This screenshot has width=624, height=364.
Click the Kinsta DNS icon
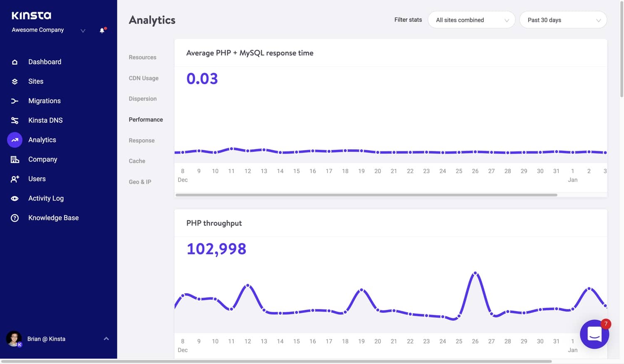15,121
